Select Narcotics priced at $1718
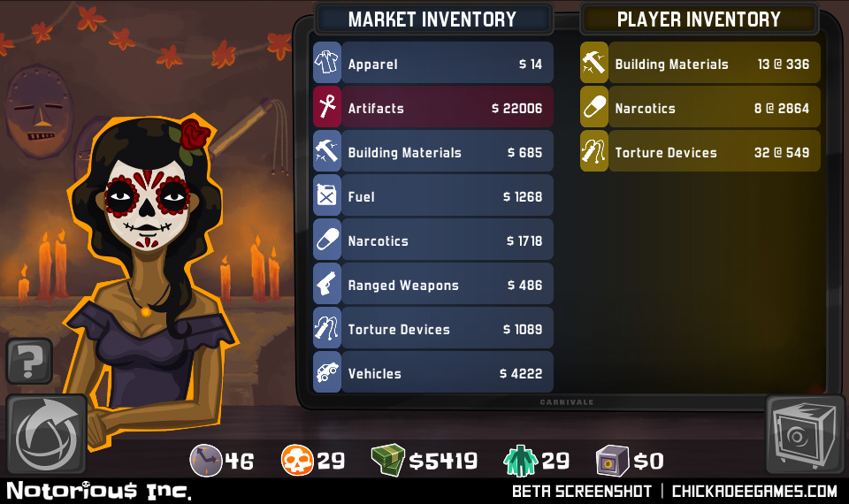The width and height of the screenshot is (849, 504). (433, 240)
